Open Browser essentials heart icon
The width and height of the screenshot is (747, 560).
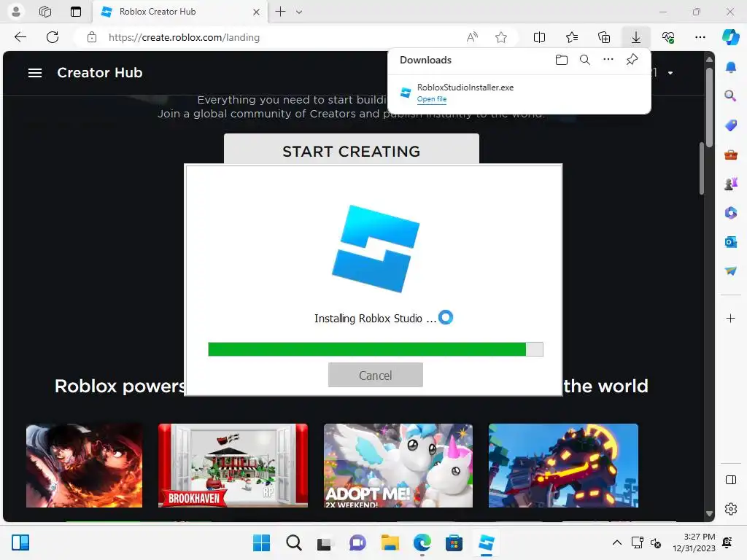pos(668,37)
